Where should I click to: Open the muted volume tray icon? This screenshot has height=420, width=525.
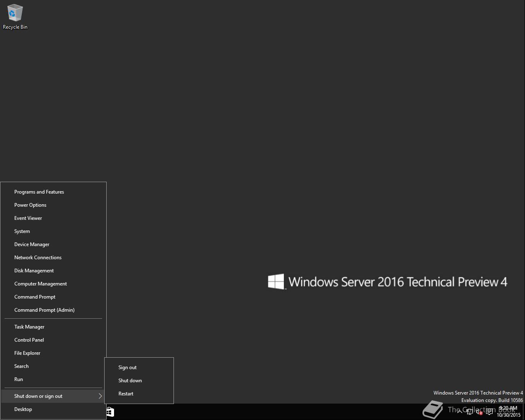point(479,412)
